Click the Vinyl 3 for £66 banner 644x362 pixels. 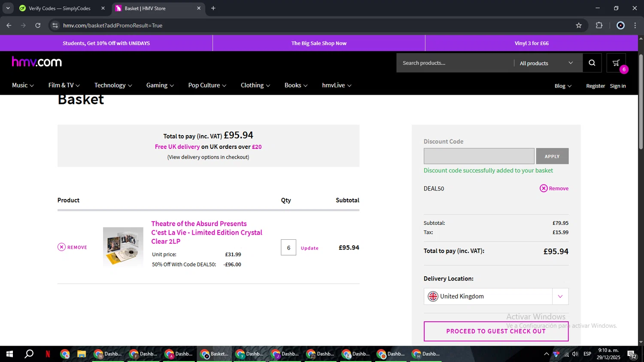[x=532, y=43]
